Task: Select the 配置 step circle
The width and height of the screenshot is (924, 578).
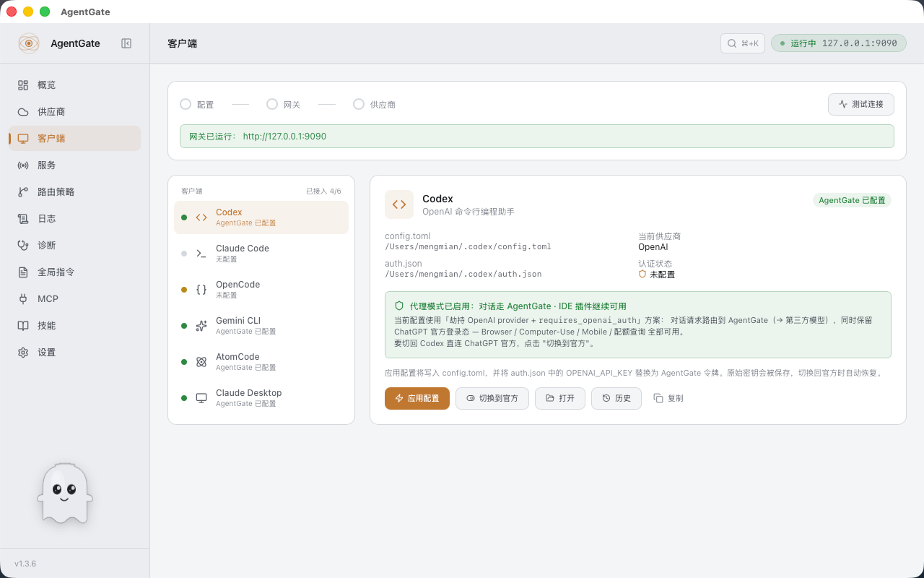Action: coord(186,104)
